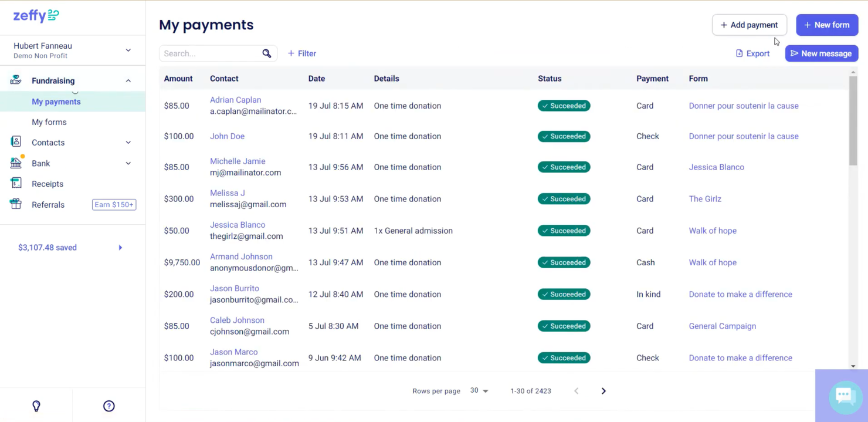This screenshot has width=868, height=422.
Task: Open the Bank icon with notification dot
Action: tap(16, 163)
